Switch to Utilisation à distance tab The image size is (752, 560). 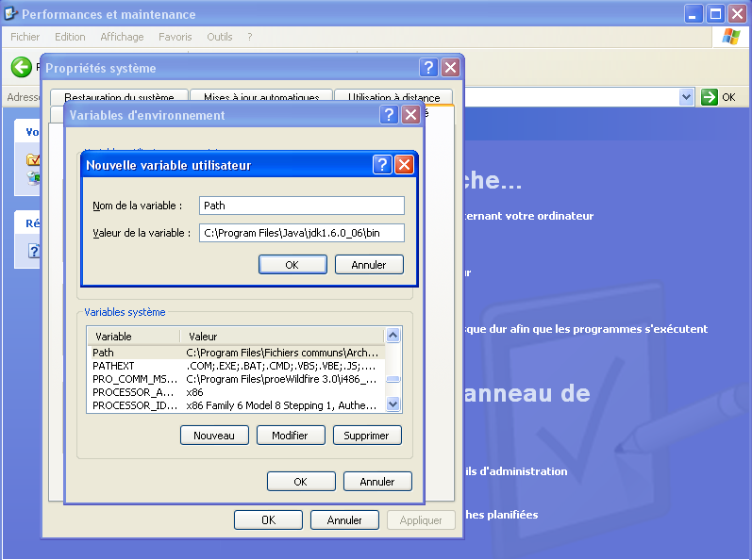tap(393, 97)
